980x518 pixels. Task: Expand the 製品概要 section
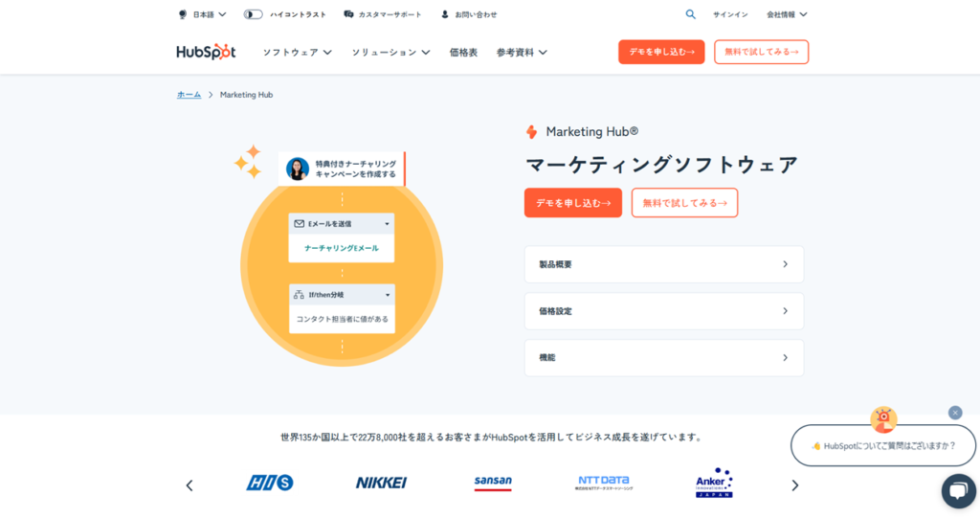663,264
